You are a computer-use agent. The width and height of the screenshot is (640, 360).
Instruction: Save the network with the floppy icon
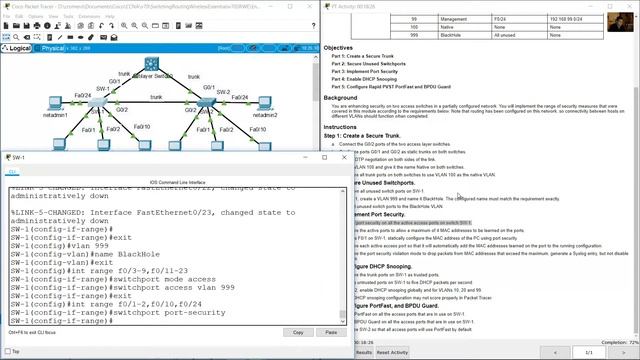[27, 26]
